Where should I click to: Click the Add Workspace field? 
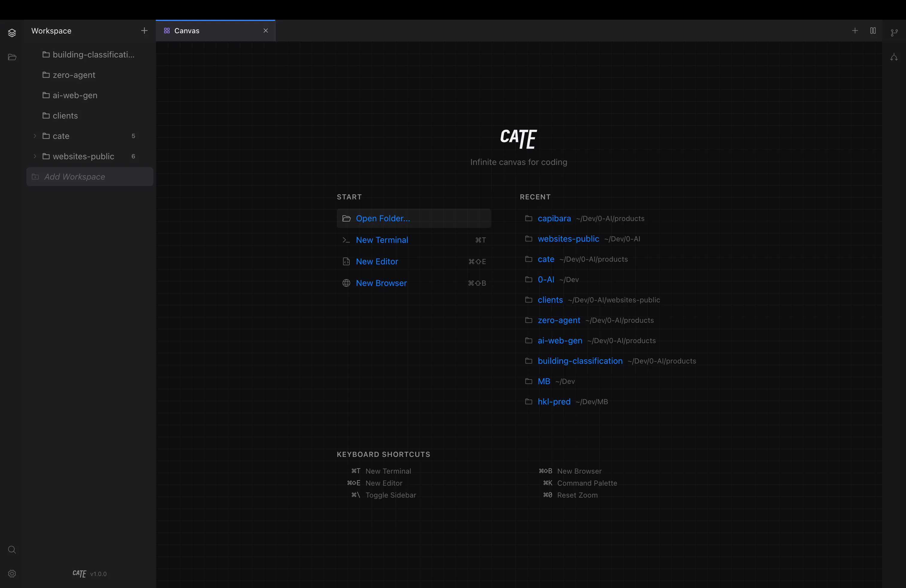click(x=90, y=177)
